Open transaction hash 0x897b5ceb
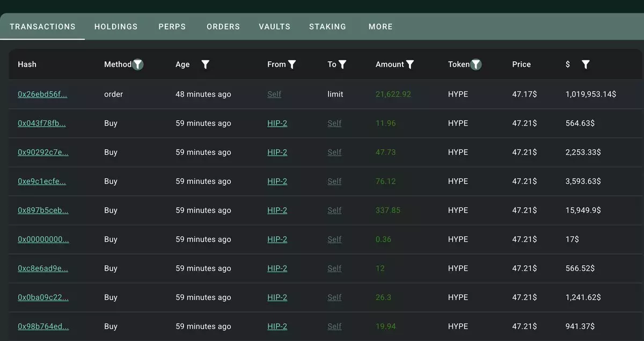 [43, 210]
